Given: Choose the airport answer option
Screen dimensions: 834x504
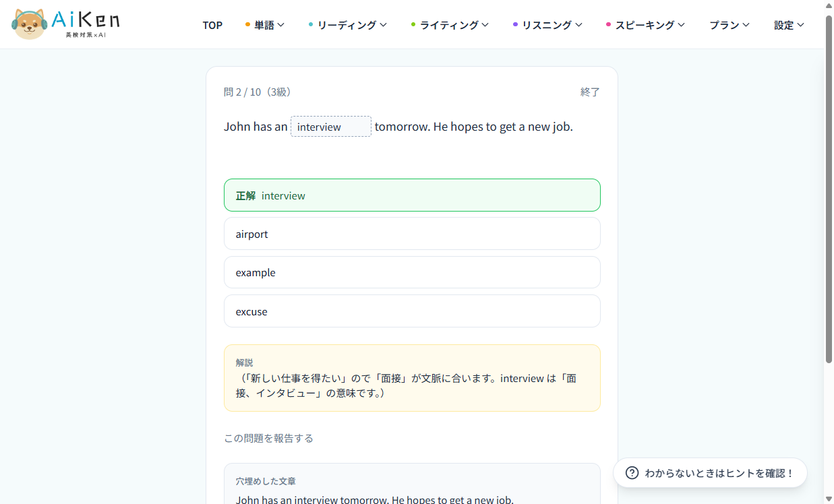Looking at the screenshot, I should pos(412,234).
